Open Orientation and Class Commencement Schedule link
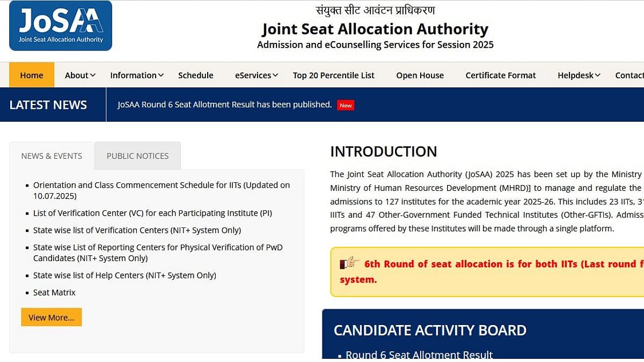644x362 pixels. coord(161,185)
